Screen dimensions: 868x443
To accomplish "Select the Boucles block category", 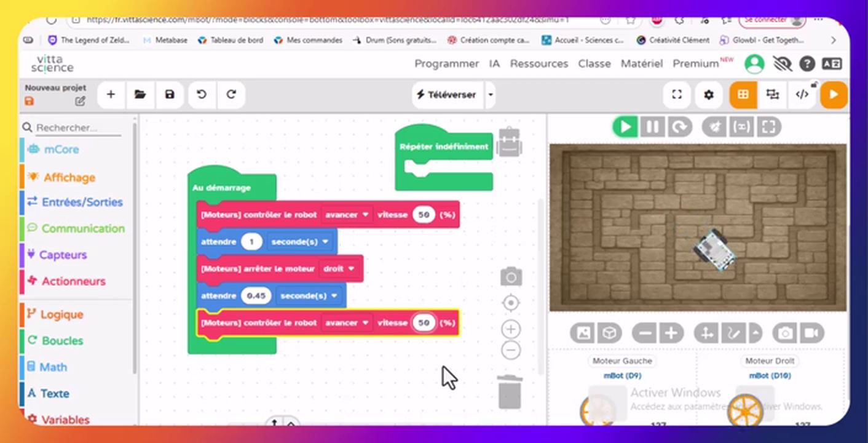I will pos(62,341).
